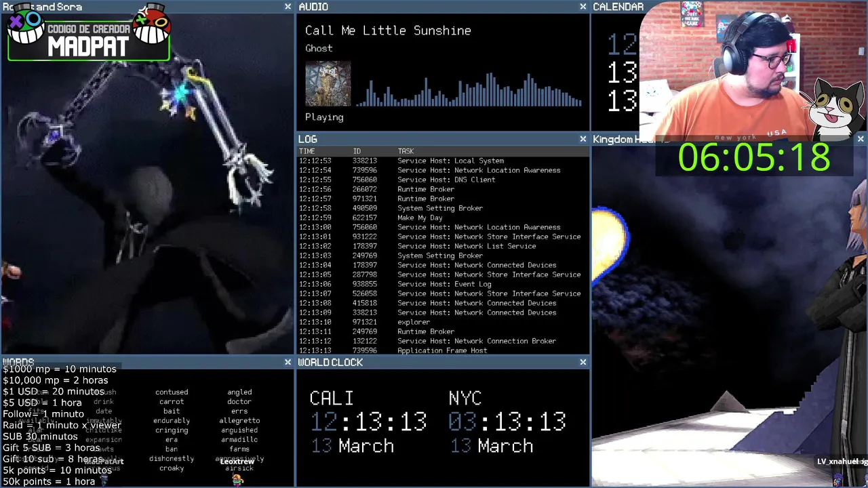
Task: Select log row 12:13:12 Network Connection Broker
Action: (443, 341)
